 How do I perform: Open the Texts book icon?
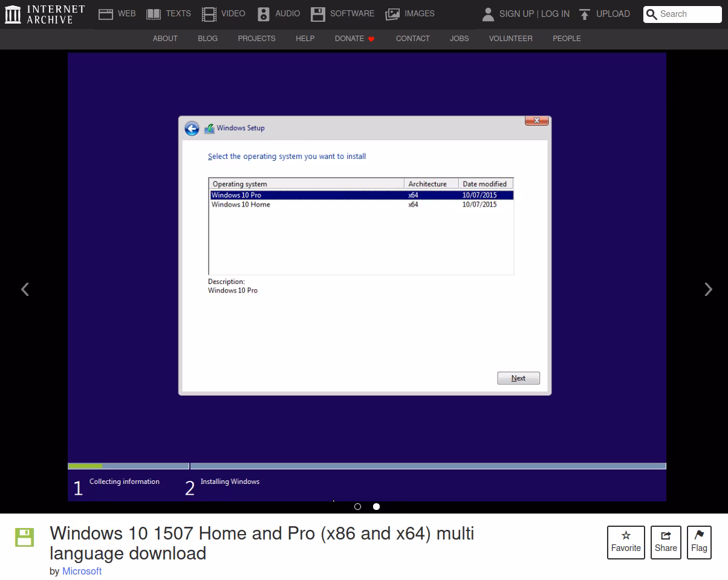(x=154, y=14)
